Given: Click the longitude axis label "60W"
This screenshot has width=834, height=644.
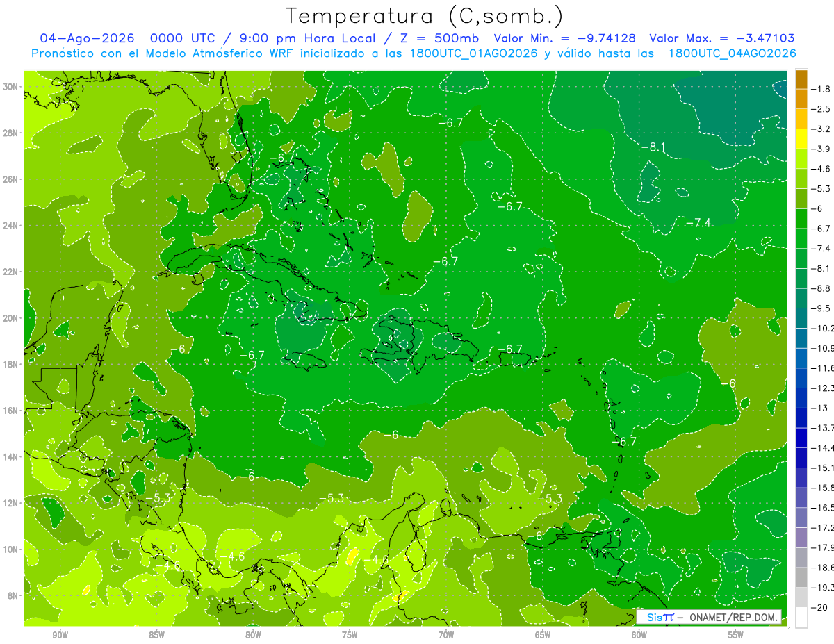Looking at the screenshot, I should tap(639, 635).
